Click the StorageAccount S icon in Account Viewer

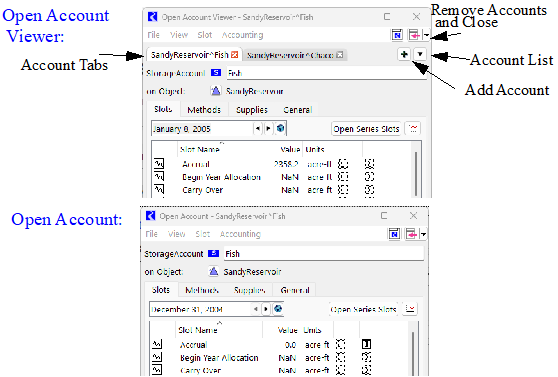click(216, 73)
